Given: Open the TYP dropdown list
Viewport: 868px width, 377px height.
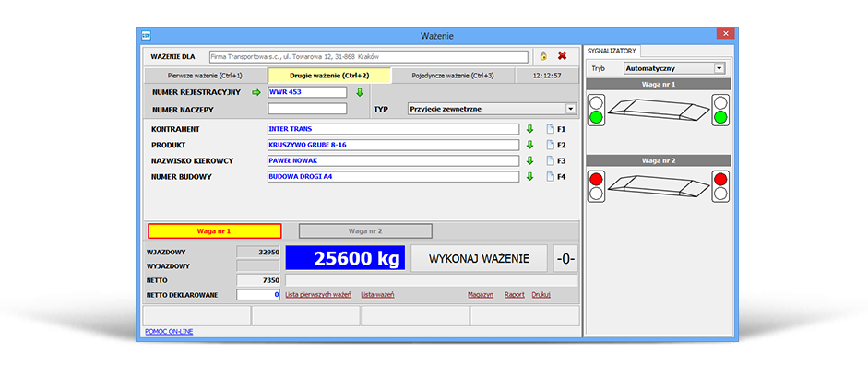Looking at the screenshot, I should tap(571, 109).
